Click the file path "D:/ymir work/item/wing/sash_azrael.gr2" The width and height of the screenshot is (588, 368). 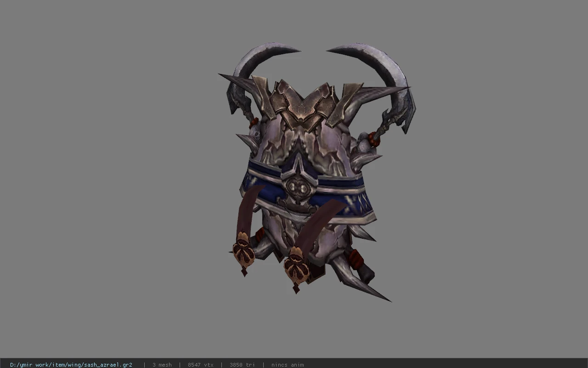tap(71, 365)
